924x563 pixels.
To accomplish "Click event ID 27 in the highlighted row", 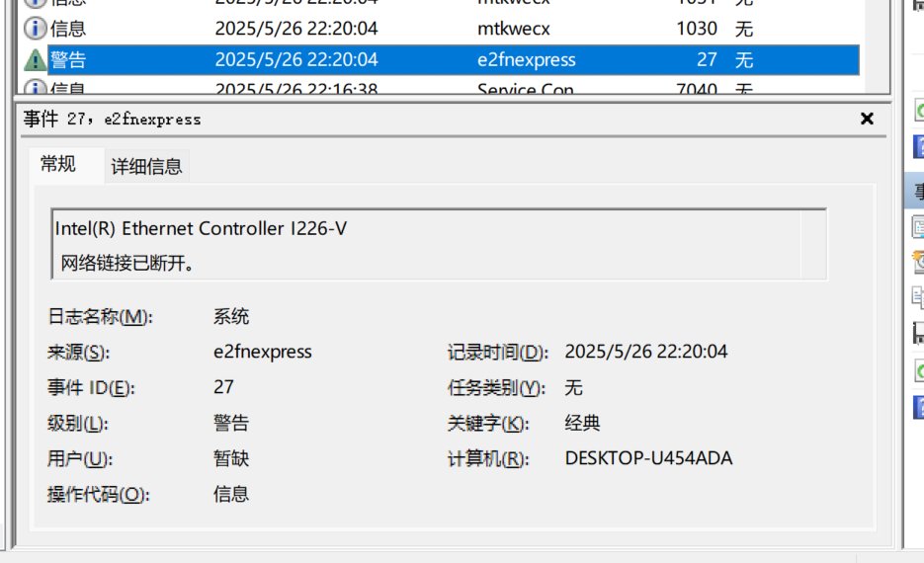I will 707,59.
